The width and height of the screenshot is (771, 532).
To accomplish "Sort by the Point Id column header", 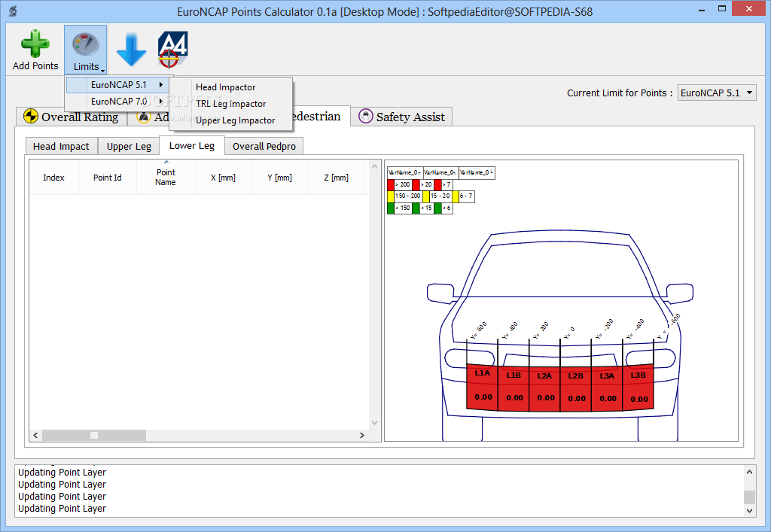I will click(x=107, y=178).
